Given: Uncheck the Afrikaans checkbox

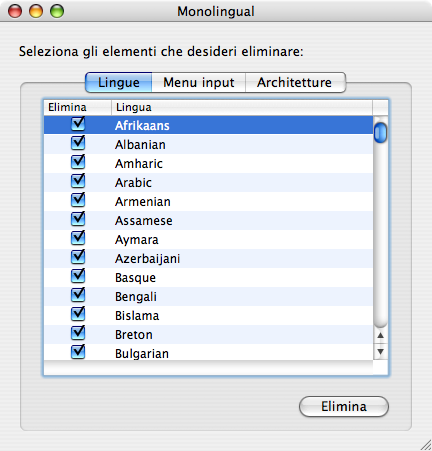Looking at the screenshot, I should coord(78,125).
